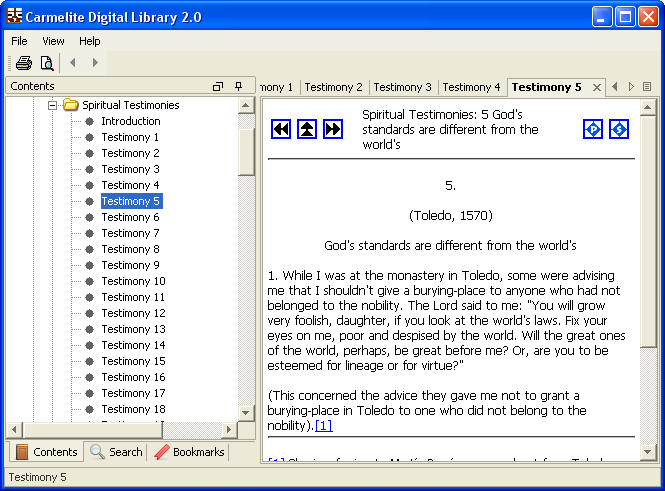
Task: Open the tab list dropdown button
Action: click(647, 87)
